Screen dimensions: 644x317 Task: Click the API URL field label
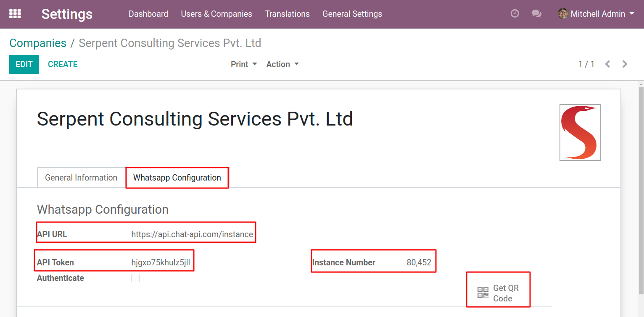(x=52, y=234)
